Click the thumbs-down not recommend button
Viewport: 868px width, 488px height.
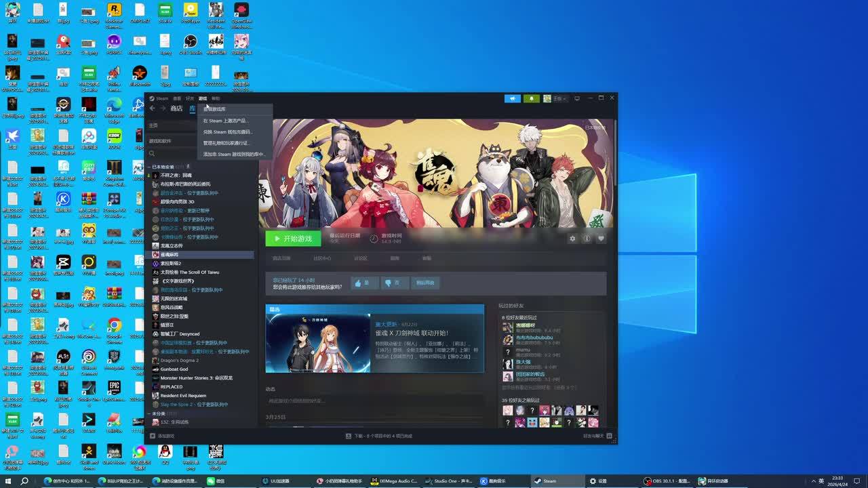[x=392, y=283]
